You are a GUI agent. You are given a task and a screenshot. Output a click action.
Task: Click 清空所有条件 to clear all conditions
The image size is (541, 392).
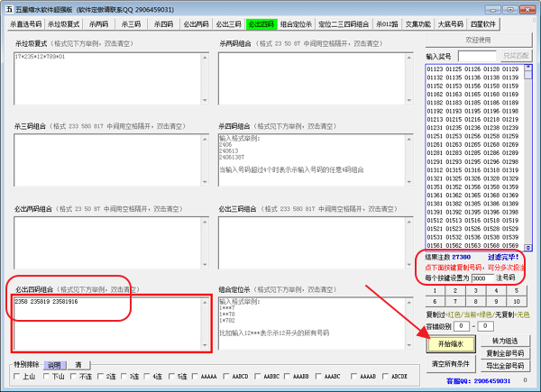(x=450, y=363)
